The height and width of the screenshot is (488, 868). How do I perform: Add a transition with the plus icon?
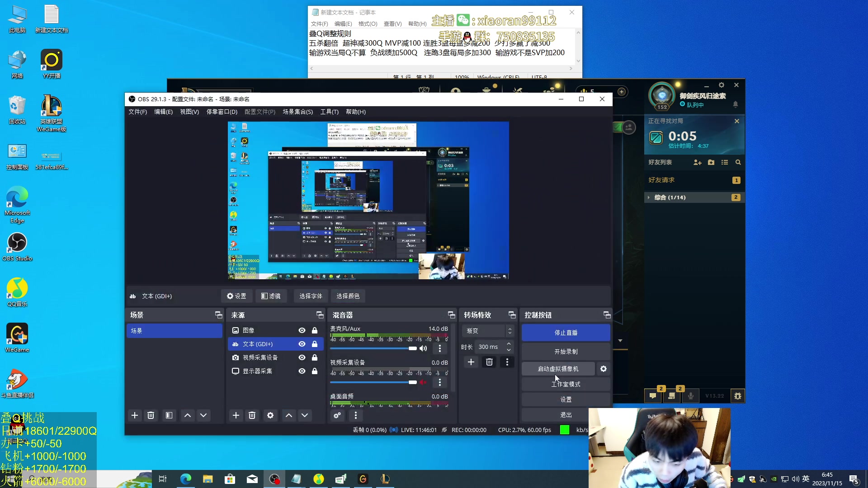coord(471,362)
